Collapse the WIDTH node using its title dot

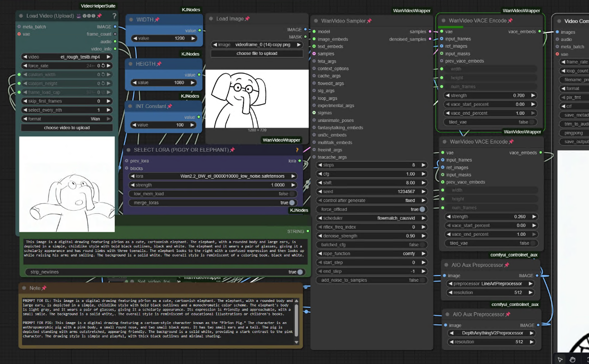point(130,20)
